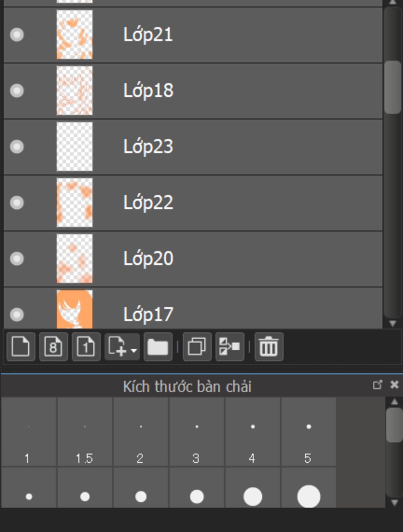403x532 pixels.
Task: Pick the 1.5 brush size
Action: pyautogui.click(x=85, y=432)
